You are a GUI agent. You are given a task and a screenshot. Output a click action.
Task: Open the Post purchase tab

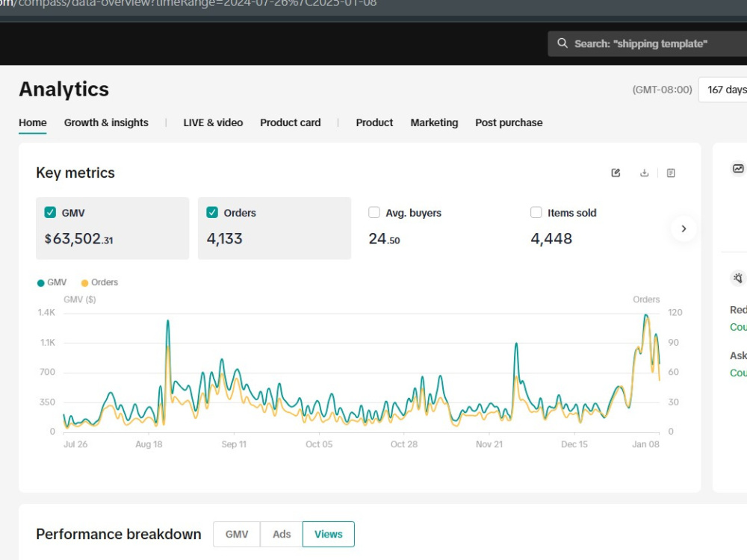tap(509, 123)
